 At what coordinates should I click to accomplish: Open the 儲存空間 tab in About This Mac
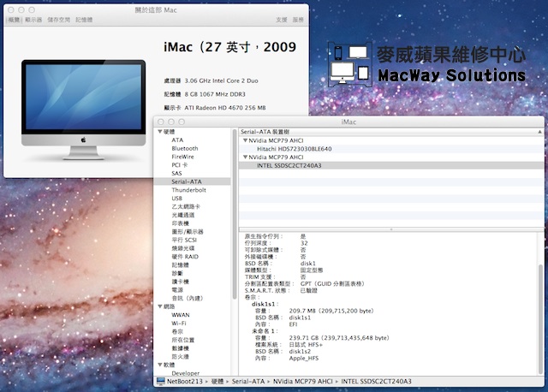click(x=59, y=20)
